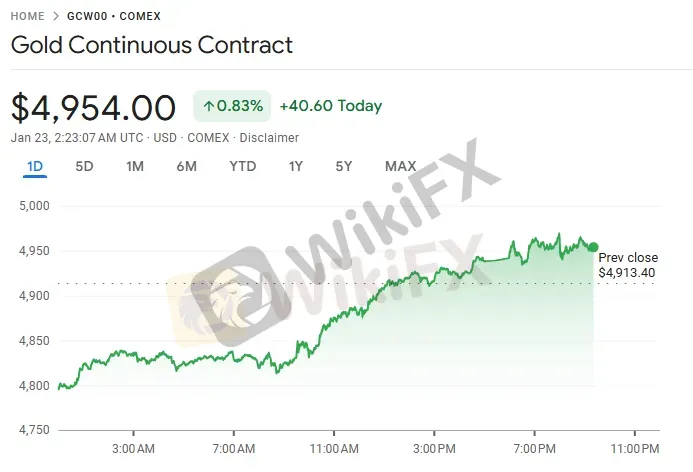The height and width of the screenshot is (472, 693).
Task: Click the Prev close $4,913.40 label
Action: click(x=627, y=265)
